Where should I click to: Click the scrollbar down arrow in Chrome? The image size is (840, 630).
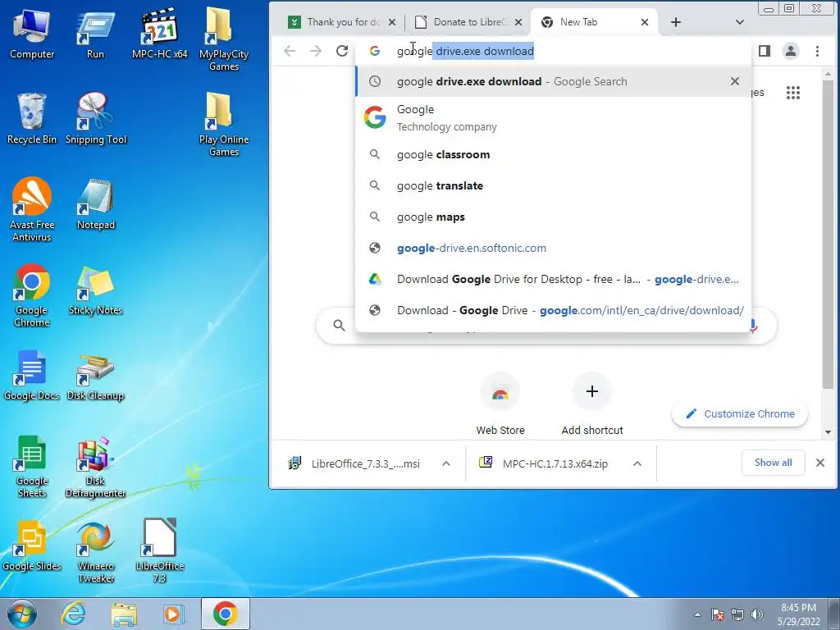[828, 431]
